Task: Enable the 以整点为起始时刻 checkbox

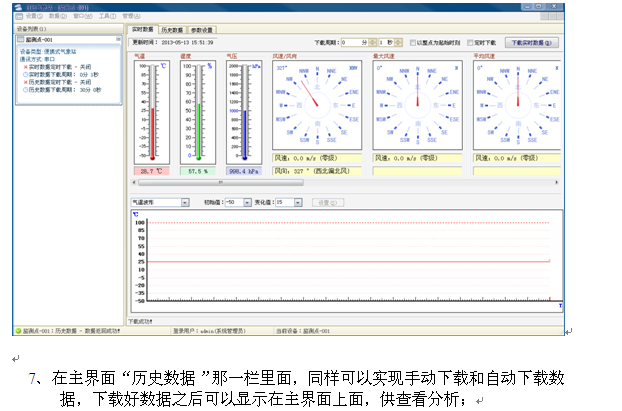Action: coord(412,43)
